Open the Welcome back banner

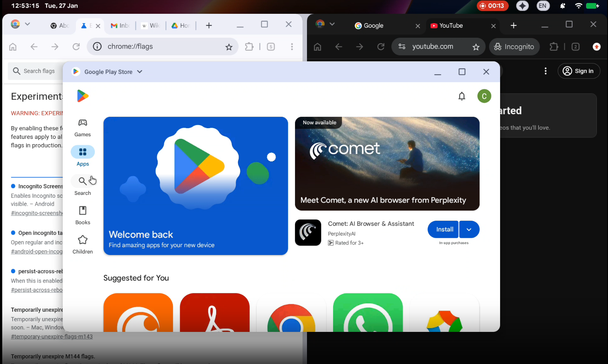coord(196,186)
